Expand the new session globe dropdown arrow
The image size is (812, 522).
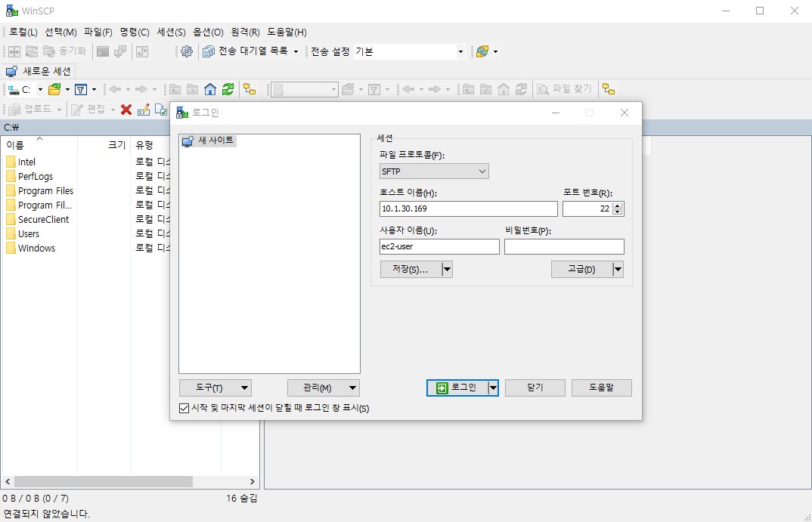495,51
